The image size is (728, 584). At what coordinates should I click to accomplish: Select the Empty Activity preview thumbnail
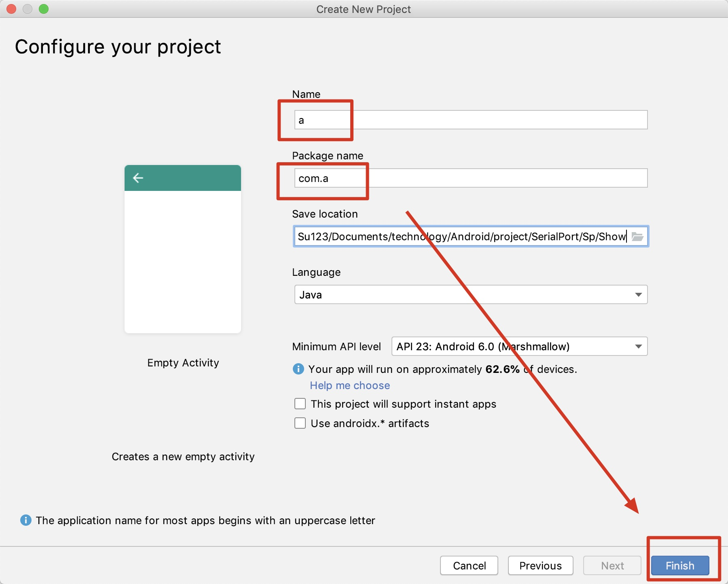coord(183,249)
